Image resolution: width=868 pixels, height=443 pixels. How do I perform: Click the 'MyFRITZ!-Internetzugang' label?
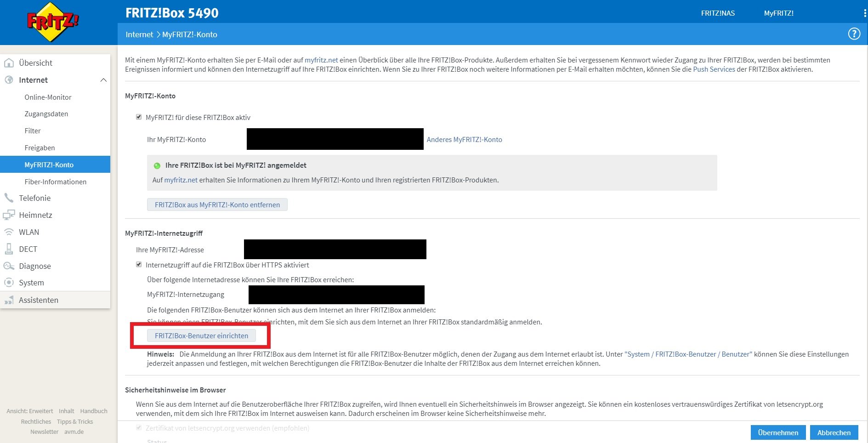point(186,295)
